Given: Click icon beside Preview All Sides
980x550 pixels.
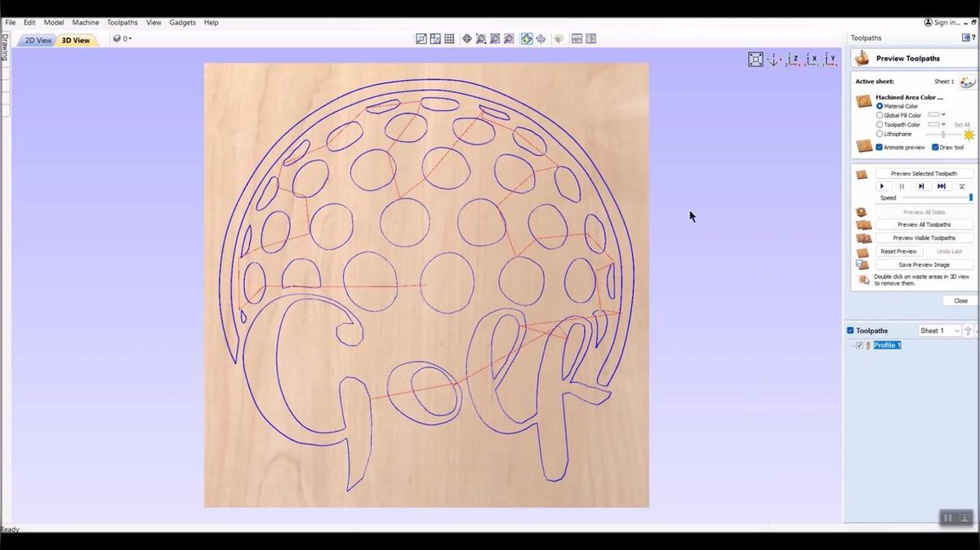Looking at the screenshot, I should (862, 211).
